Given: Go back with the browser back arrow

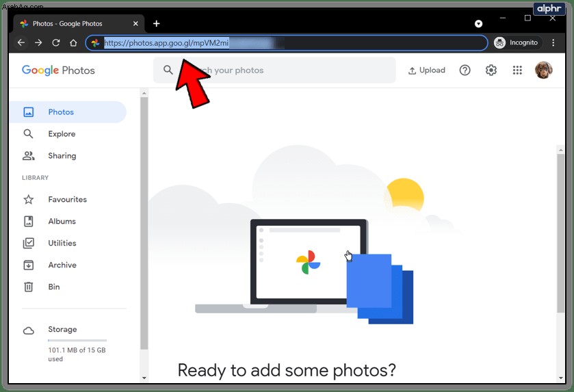Looking at the screenshot, I should pos(21,42).
